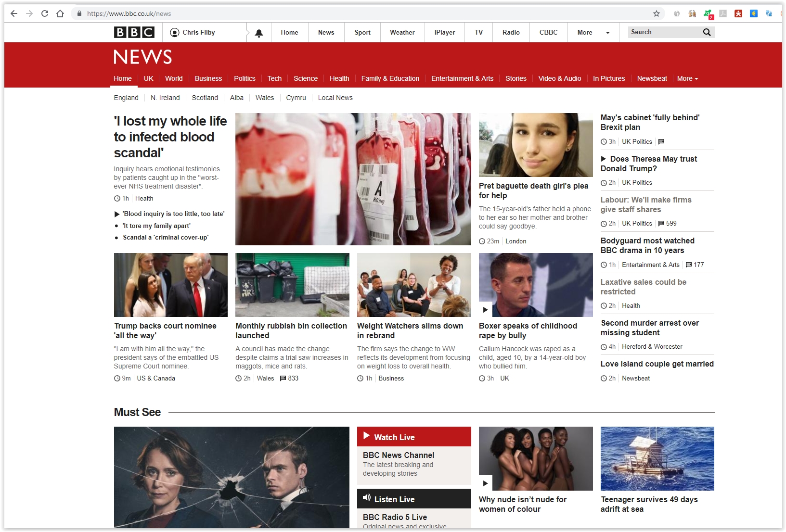This screenshot has width=786, height=532.
Task: Click the browser back arrow
Action: click(14, 13)
